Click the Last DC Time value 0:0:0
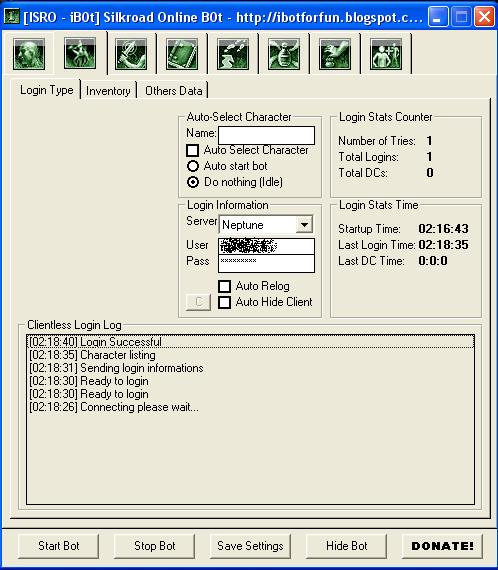498x570 pixels. (x=433, y=261)
